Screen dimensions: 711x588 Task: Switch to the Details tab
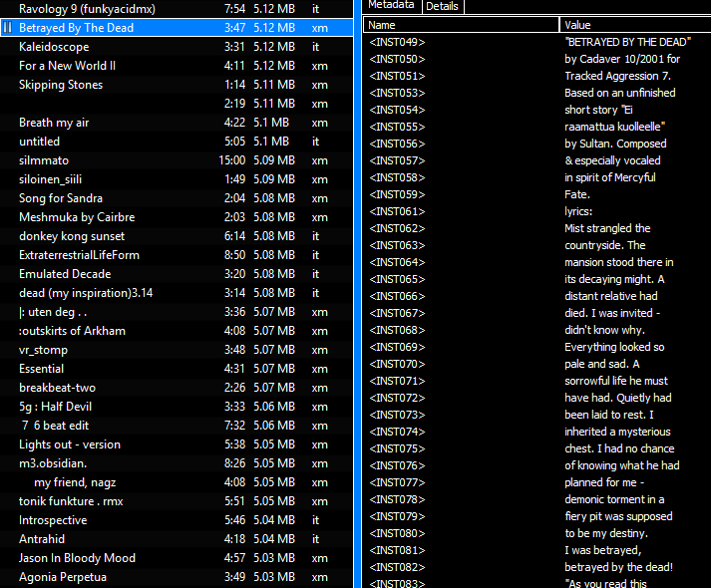coord(442,6)
